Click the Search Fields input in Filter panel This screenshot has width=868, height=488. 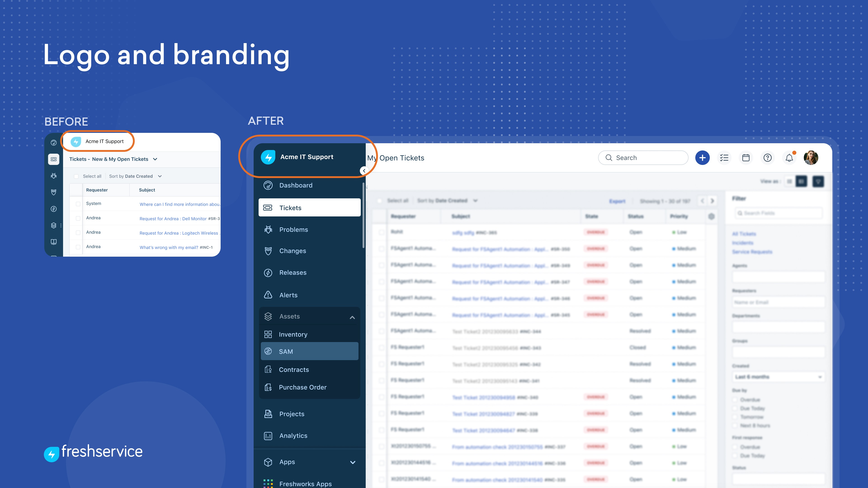(779, 213)
